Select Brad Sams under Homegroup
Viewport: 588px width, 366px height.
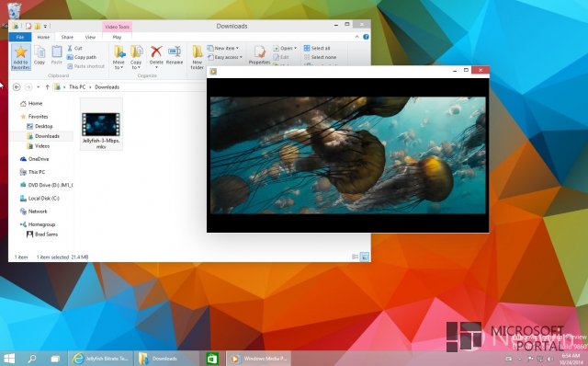tap(42, 234)
